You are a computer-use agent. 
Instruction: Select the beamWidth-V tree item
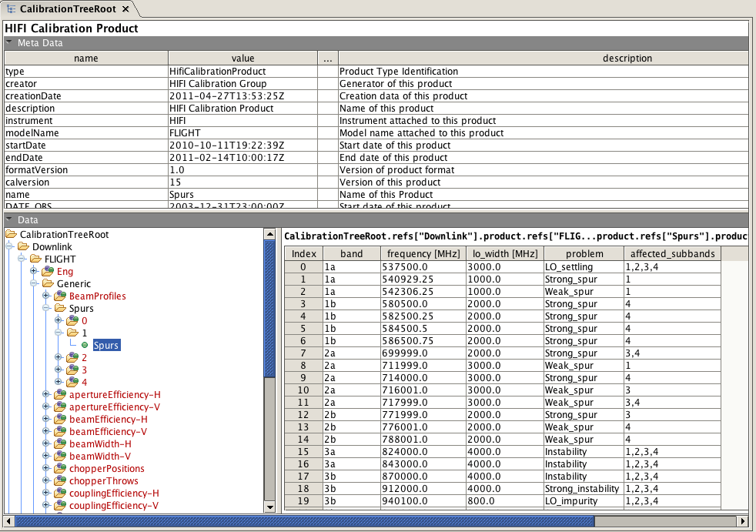[100, 457]
